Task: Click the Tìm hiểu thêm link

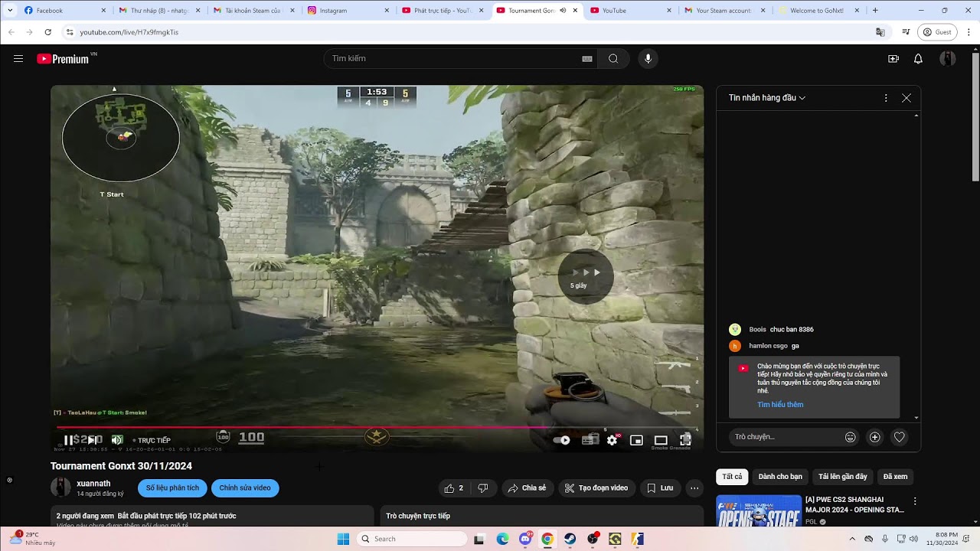Action: pyautogui.click(x=780, y=405)
